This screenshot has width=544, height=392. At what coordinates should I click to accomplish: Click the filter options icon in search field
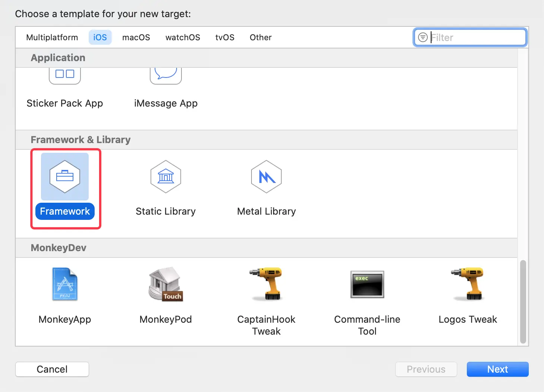423,37
